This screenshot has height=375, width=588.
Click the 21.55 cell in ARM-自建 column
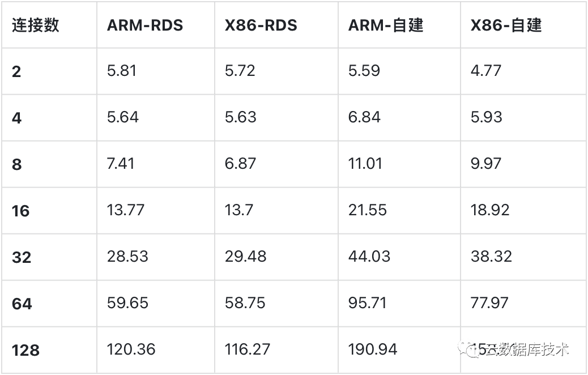coord(367,210)
